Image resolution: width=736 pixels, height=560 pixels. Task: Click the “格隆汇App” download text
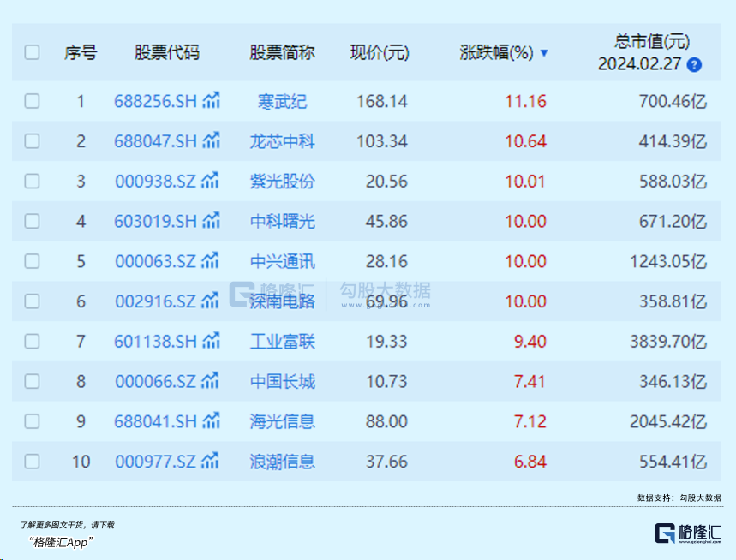point(61,542)
